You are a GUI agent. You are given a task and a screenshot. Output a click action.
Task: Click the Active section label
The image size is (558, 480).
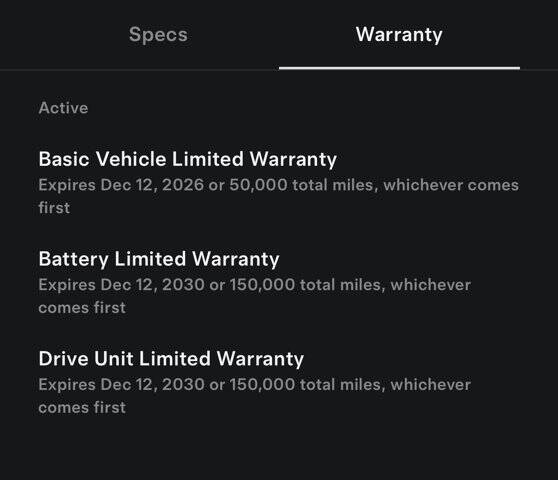pyautogui.click(x=63, y=108)
